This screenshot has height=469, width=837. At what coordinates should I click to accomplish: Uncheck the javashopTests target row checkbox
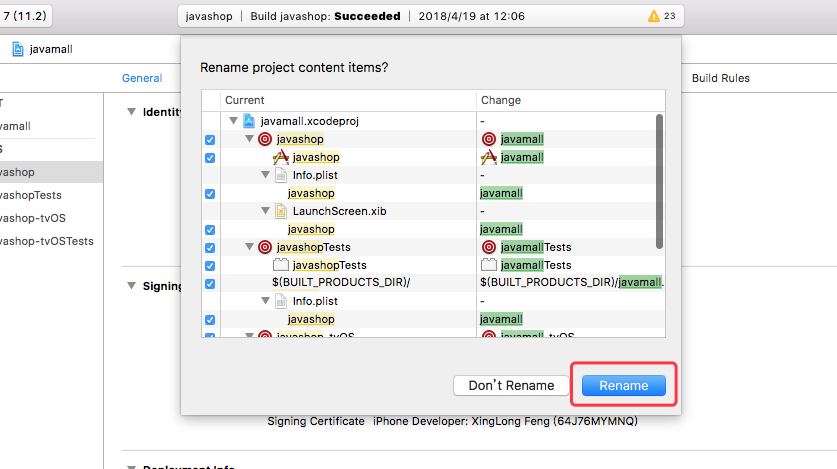click(x=210, y=248)
